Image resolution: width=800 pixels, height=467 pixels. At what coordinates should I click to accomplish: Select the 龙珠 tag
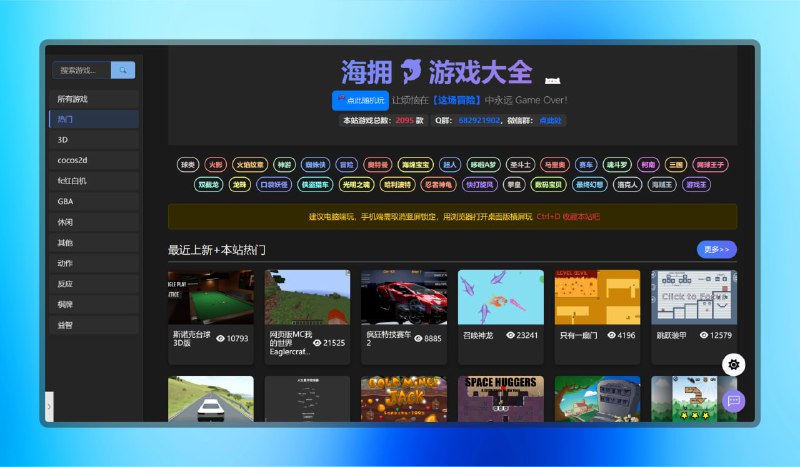(x=239, y=185)
